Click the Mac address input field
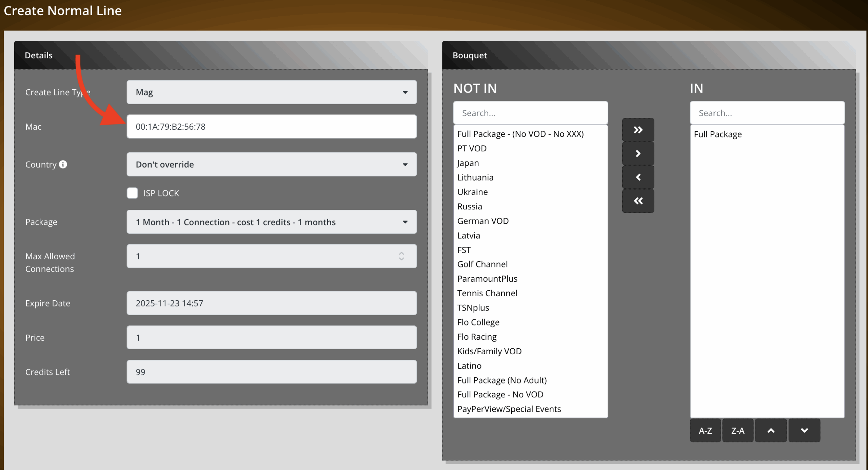868x470 pixels. pyautogui.click(x=271, y=127)
